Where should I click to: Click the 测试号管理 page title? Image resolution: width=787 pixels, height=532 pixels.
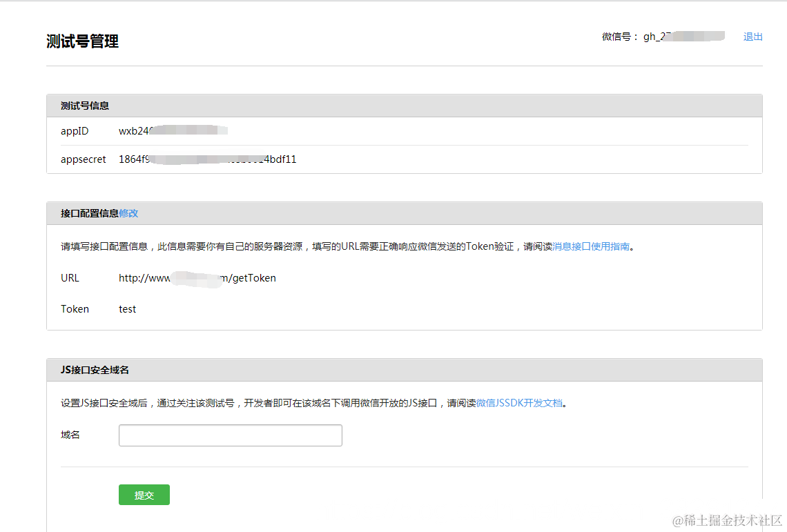(82, 41)
